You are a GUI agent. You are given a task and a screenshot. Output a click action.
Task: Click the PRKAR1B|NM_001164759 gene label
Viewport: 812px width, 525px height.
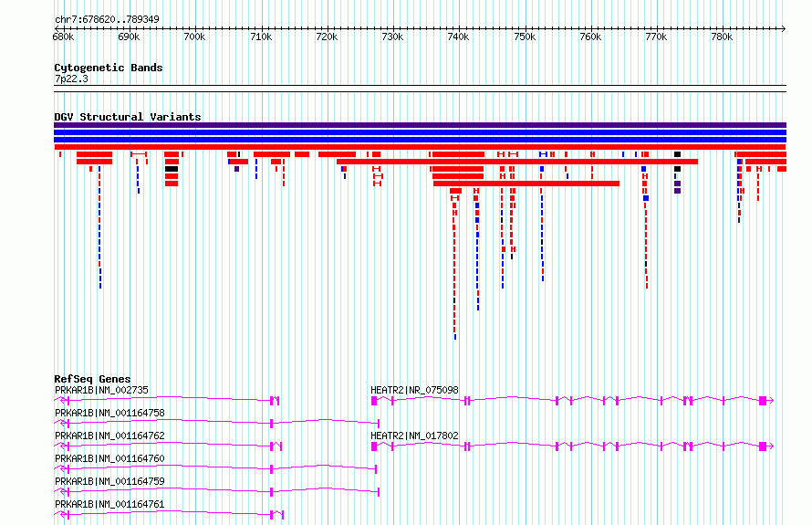(x=109, y=481)
